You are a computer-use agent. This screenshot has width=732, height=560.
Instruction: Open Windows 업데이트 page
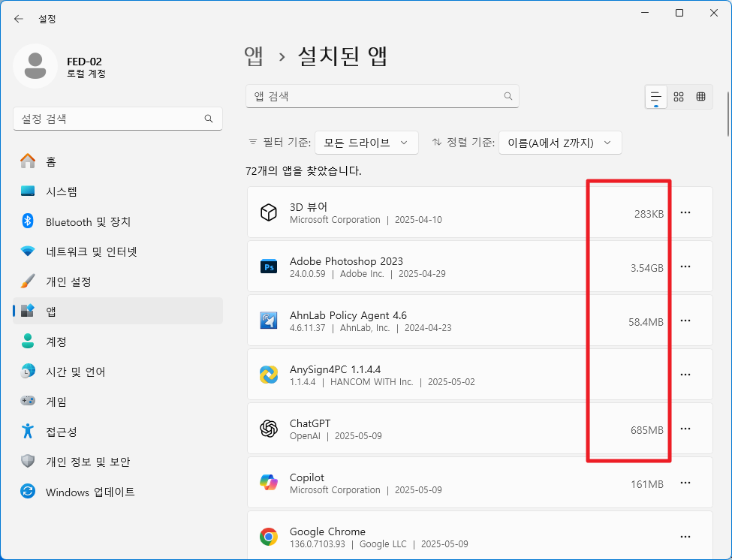[x=118, y=492]
